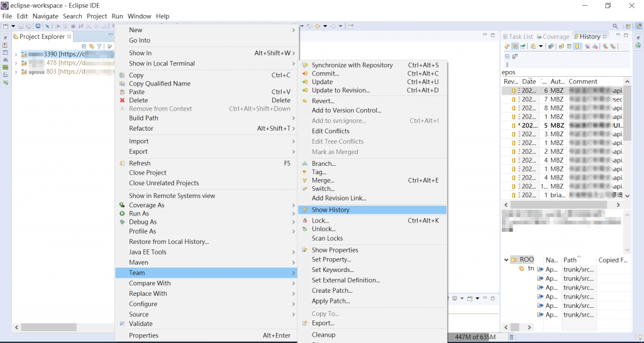Click the Refresh icon in History toolbar
644x343 pixels.
click(x=507, y=46)
